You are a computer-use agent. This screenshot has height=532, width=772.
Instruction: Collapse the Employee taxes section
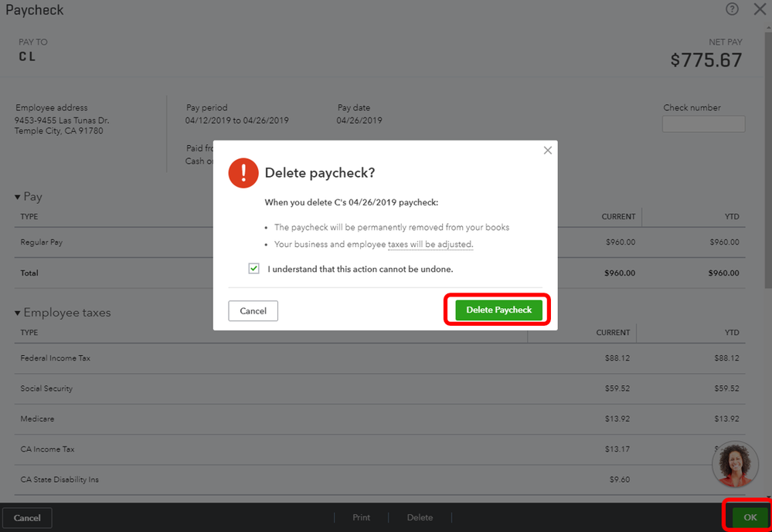[18, 313]
